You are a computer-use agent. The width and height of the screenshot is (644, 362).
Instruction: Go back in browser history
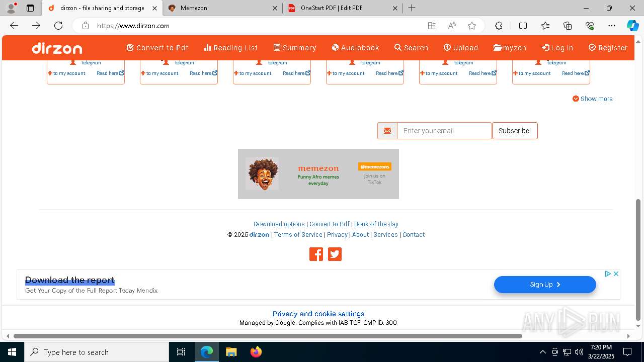[14, 26]
